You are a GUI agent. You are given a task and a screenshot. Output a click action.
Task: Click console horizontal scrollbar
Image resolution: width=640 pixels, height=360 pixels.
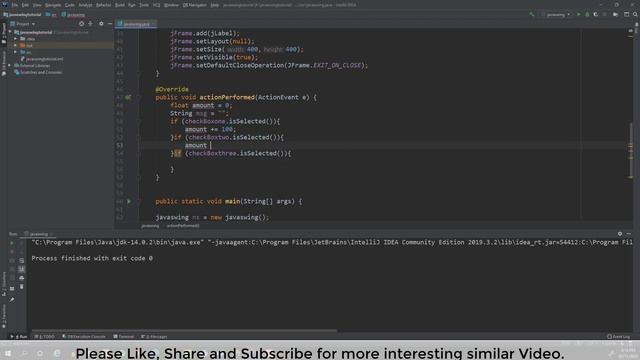184,331
